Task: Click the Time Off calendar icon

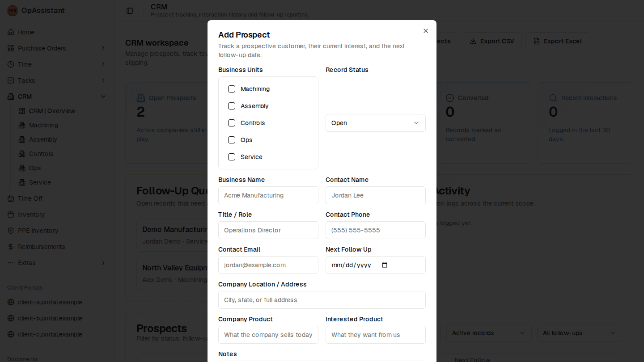Action: (x=11, y=198)
